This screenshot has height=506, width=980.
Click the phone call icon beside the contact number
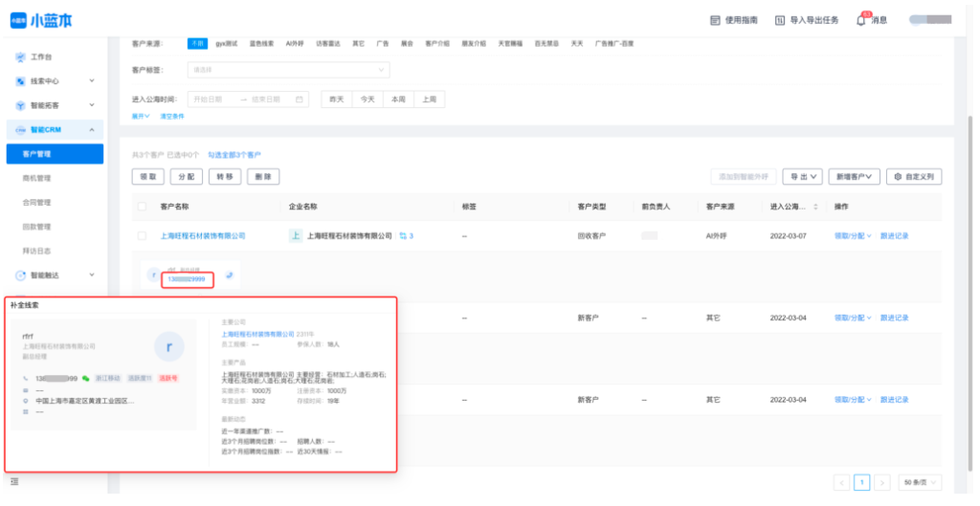(231, 275)
